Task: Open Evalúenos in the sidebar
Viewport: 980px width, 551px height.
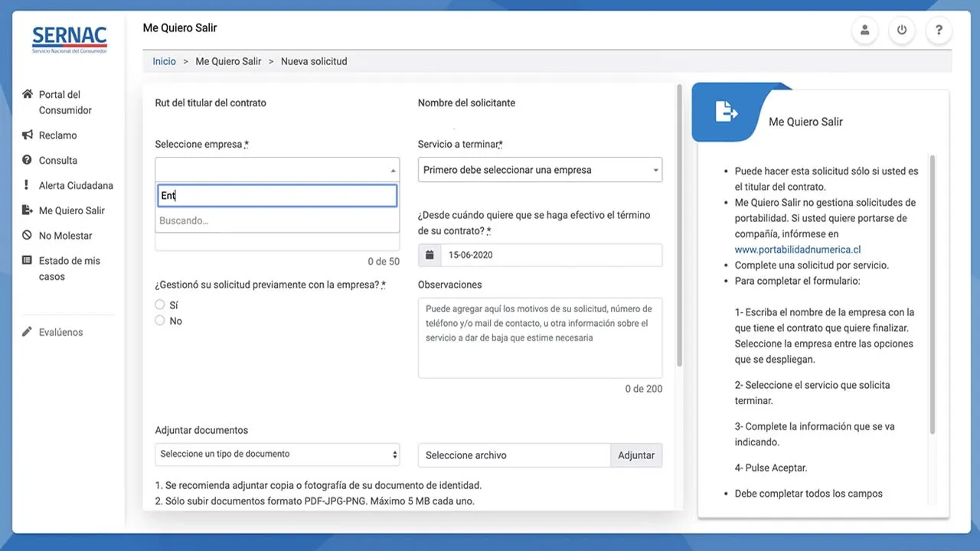Action: click(x=61, y=333)
